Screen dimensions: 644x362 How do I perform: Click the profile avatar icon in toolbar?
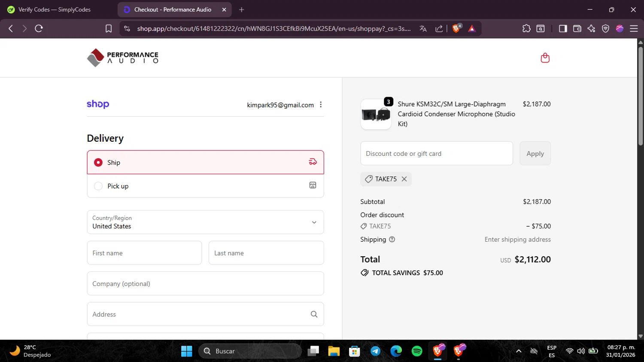point(620,28)
